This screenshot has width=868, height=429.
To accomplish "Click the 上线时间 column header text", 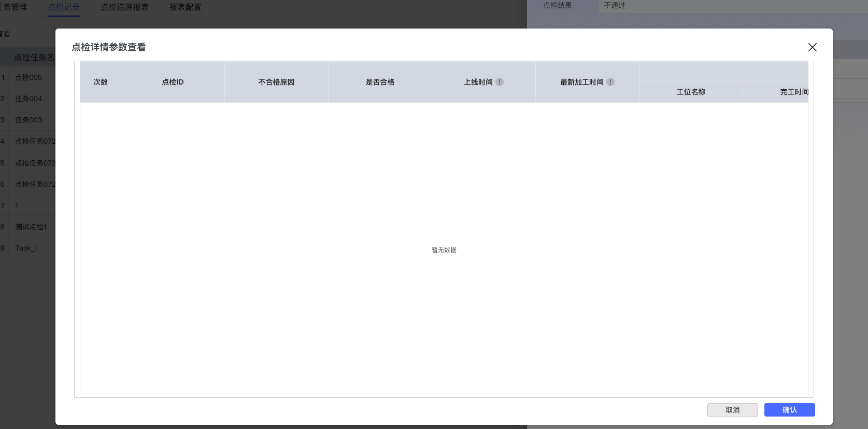I will [x=478, y=82].
